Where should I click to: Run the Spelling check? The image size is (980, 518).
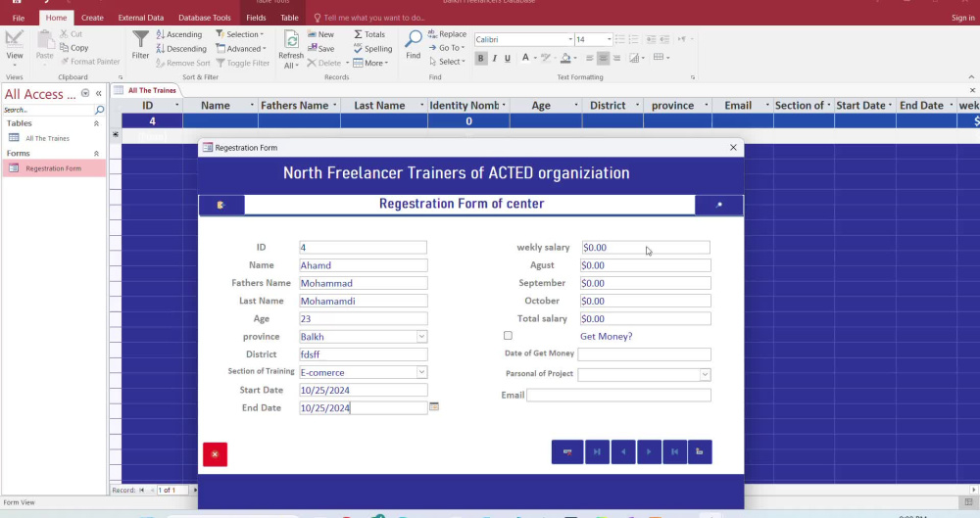(372, 49)
